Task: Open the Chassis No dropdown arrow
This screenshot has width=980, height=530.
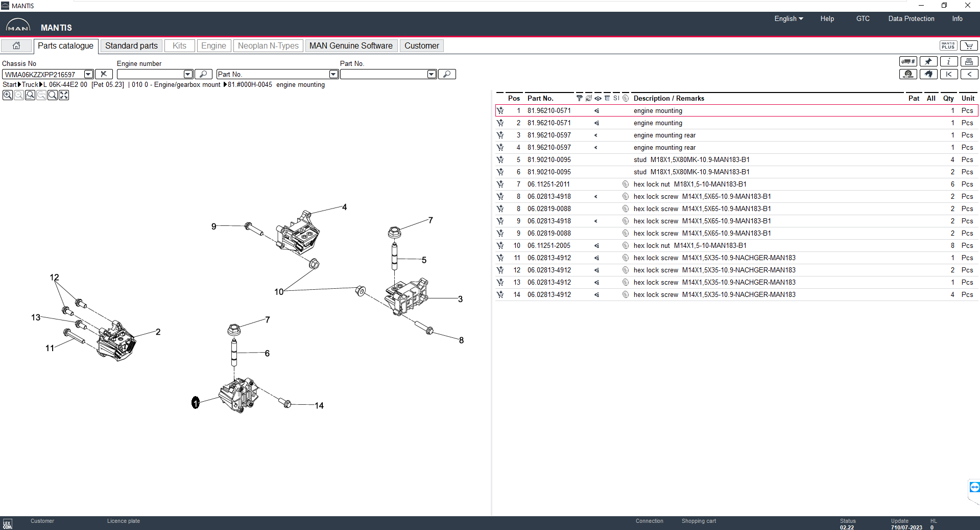Action: tap(88, 74)
